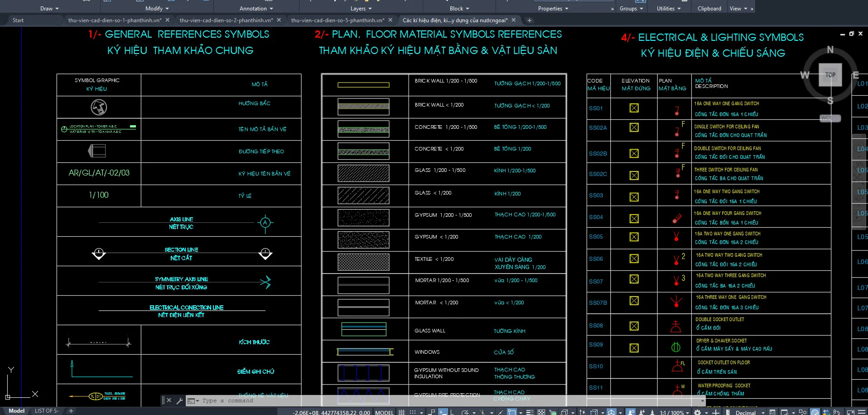Click the selection filtering icon
The height and width of the screenshot is (415, 868).
tap(593, 412)
